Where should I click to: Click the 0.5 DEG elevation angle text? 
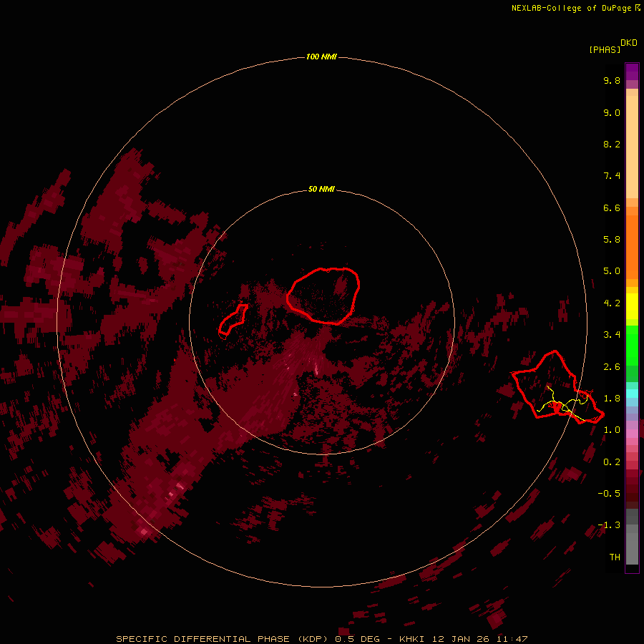click(x=358, y=639)
